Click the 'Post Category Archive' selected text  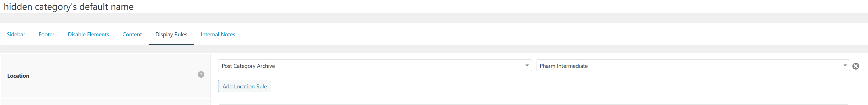pyautogui.click(x=248, y=66)
